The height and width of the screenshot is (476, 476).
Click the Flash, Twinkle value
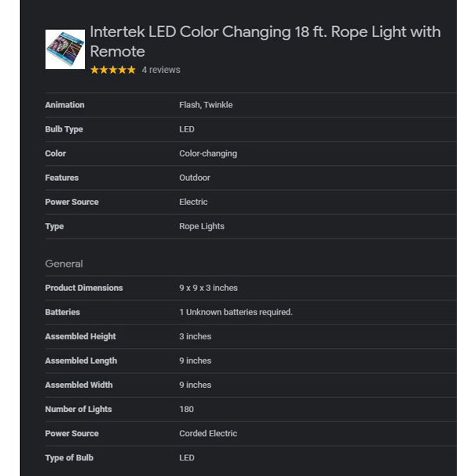pos(206,105)
